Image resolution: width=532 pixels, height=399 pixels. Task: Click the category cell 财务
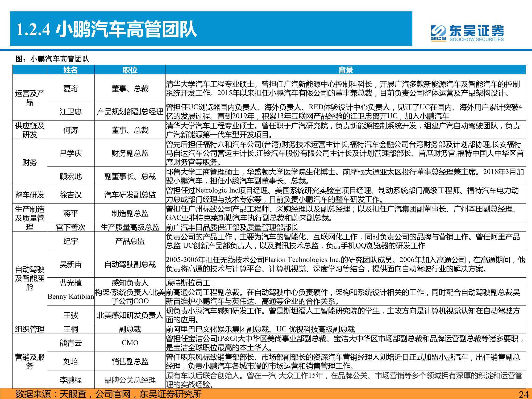30,162
